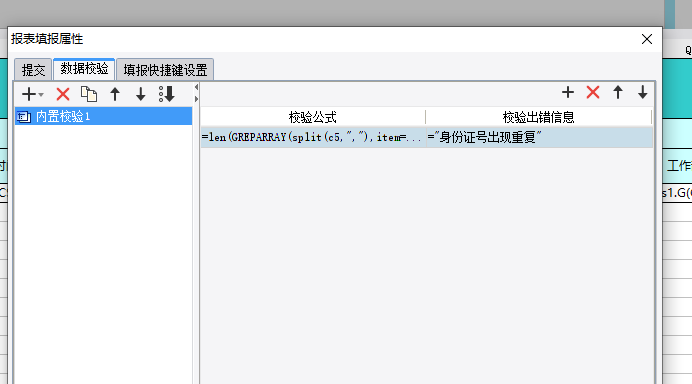Move formula row up in right toolbar
692x384 pixels.
click(618, 92)
